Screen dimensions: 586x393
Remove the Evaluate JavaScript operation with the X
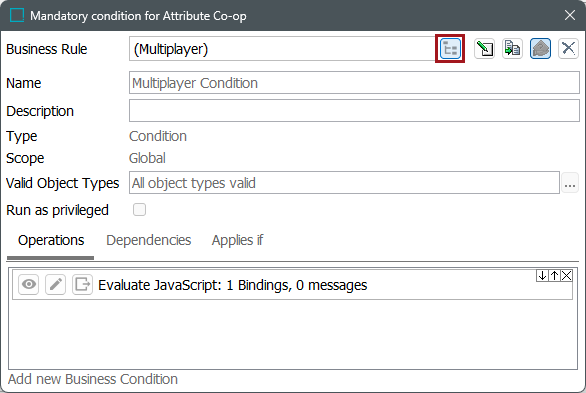point(567,276)
